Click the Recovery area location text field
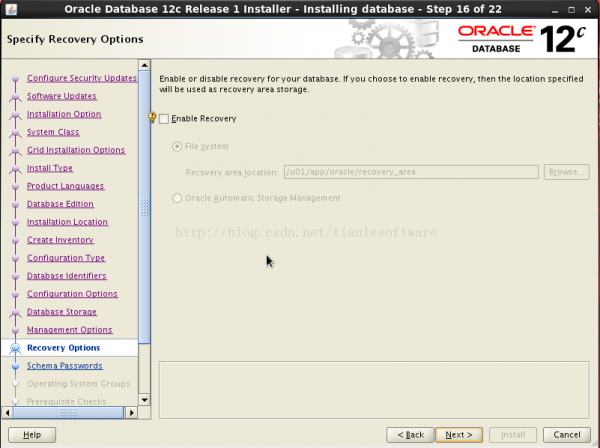 411,172
